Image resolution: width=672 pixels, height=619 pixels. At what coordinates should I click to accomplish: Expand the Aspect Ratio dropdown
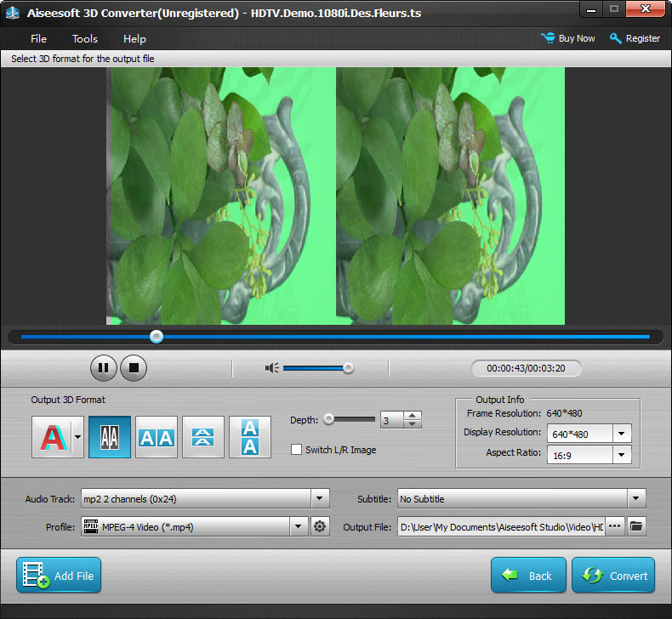tap(622, 455)
